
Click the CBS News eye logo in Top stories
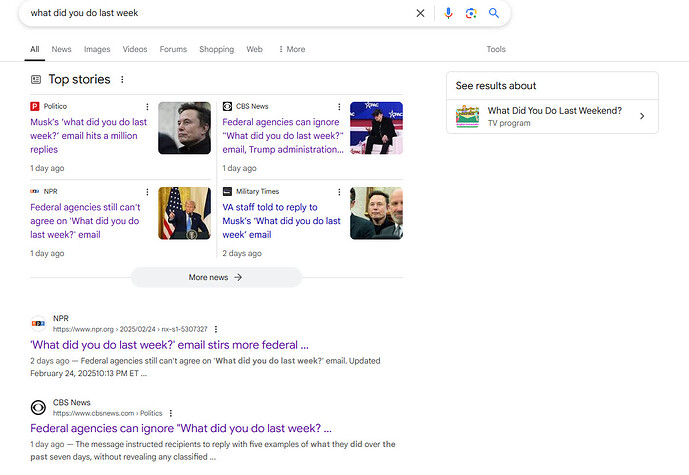tap(227, 106)
